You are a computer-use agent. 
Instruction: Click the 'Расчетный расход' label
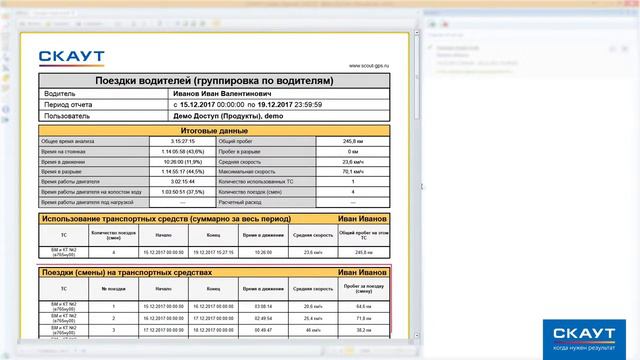(x=240, y=202)
